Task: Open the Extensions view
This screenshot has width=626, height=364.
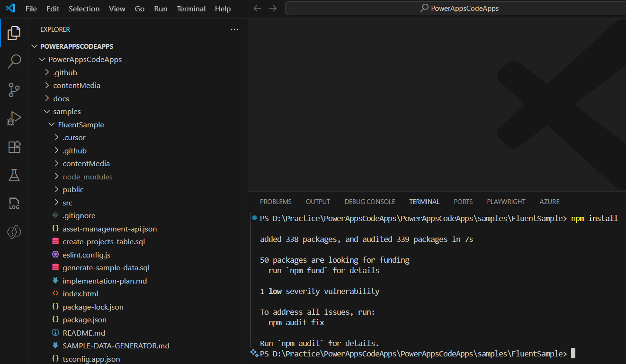Action: pyautogui.click(x=14, y=147)
